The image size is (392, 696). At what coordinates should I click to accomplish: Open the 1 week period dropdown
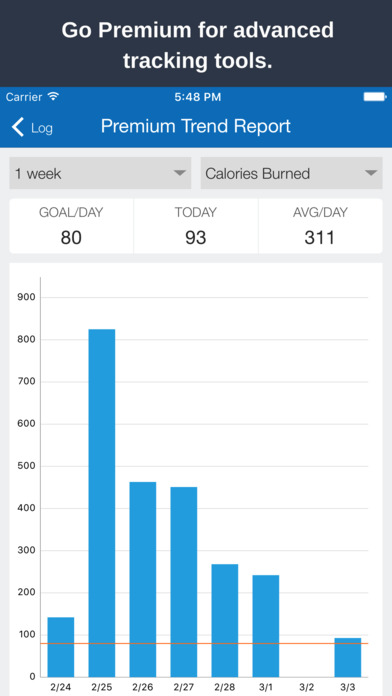(100, 173)
